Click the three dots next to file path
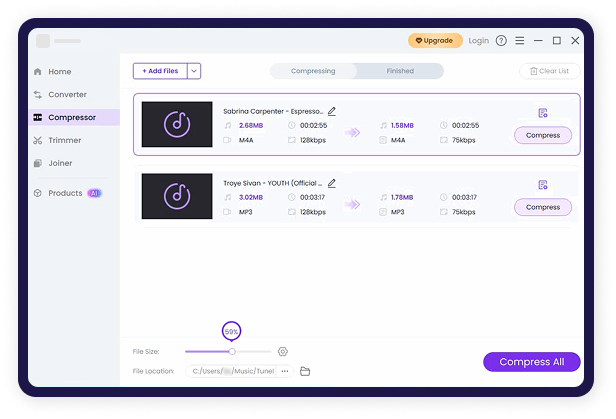 coord(285,371)
